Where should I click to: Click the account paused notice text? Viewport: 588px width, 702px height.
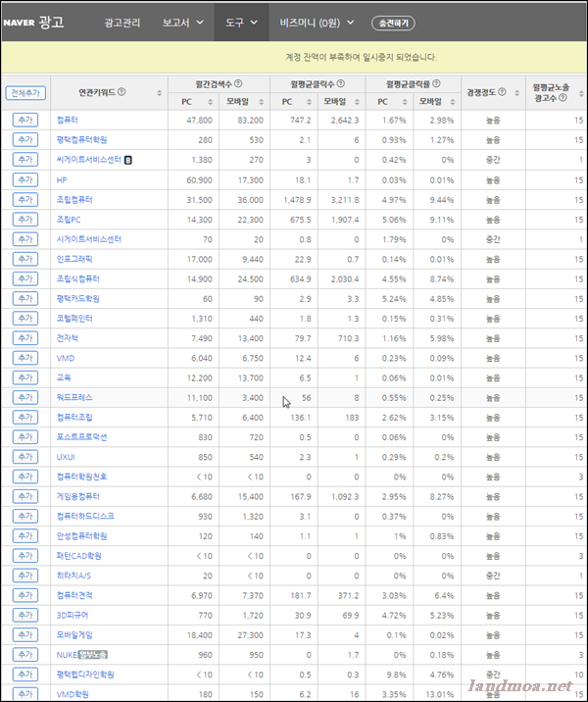coord(361,57)
